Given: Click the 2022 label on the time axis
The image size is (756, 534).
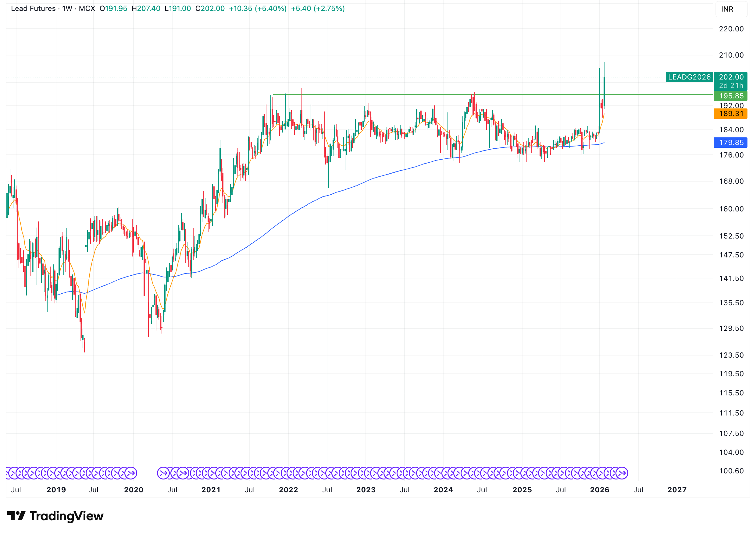Looking at the screenshot, I should click(x=288, y=490).
